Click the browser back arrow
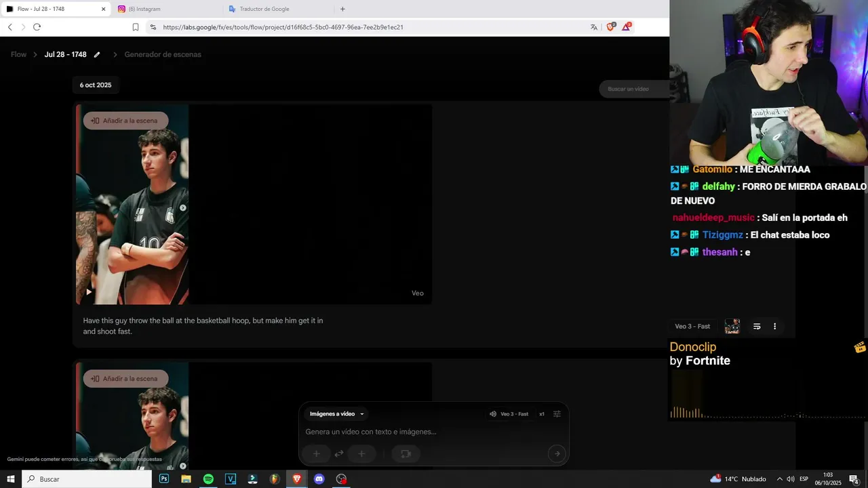The width and height of the screenshot is (868, 488). (10, 27)
